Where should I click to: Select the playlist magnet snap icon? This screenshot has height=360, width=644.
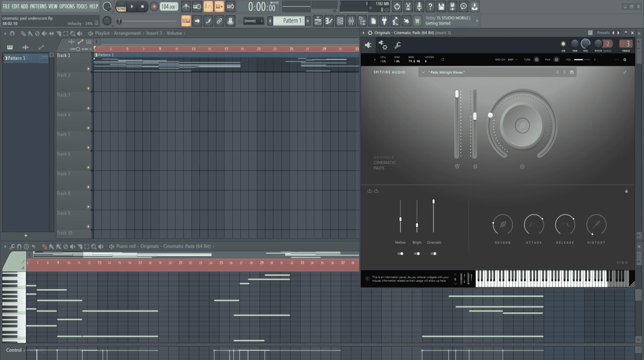(12, 33)
